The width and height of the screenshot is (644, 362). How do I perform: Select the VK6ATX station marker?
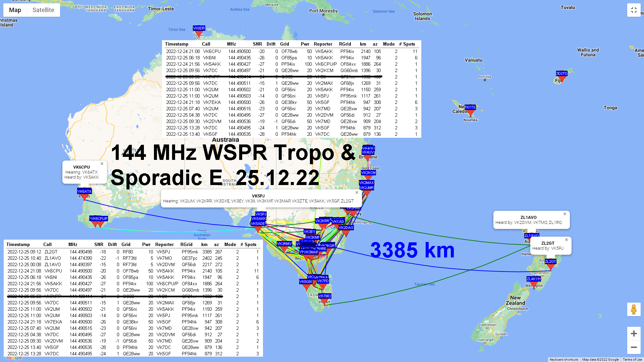[x=85, y=191]
